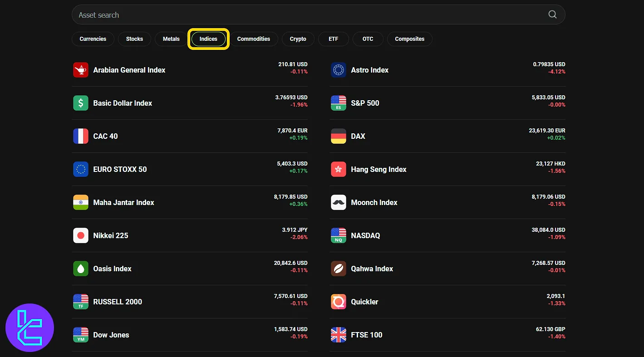644x357 pixels.
Task: Click the 3.912 JPY price
Action: pyautogui.click(x=295, y=230)
